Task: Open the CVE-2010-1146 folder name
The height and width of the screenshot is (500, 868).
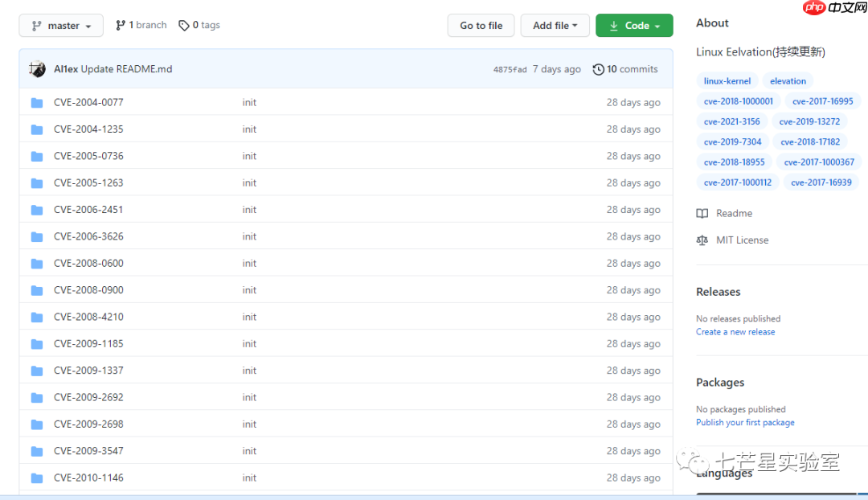Action: [88, 477]
